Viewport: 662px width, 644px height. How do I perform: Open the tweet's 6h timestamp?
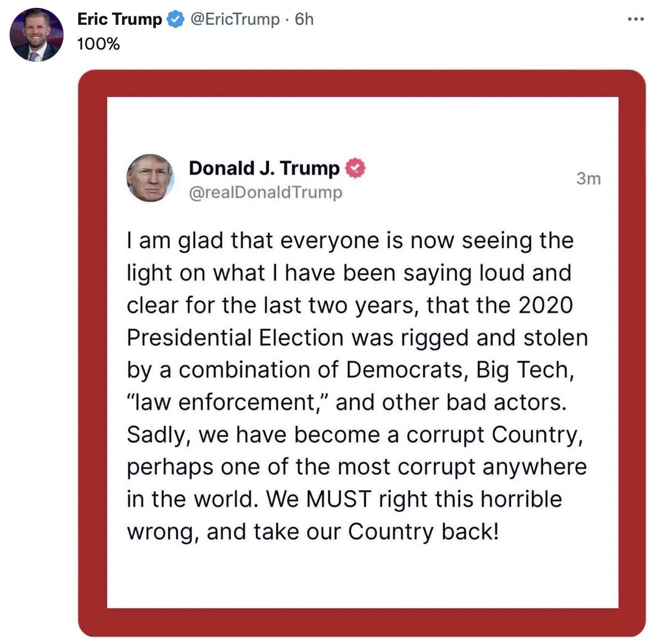pyautogui.click(x=305, y=19)
